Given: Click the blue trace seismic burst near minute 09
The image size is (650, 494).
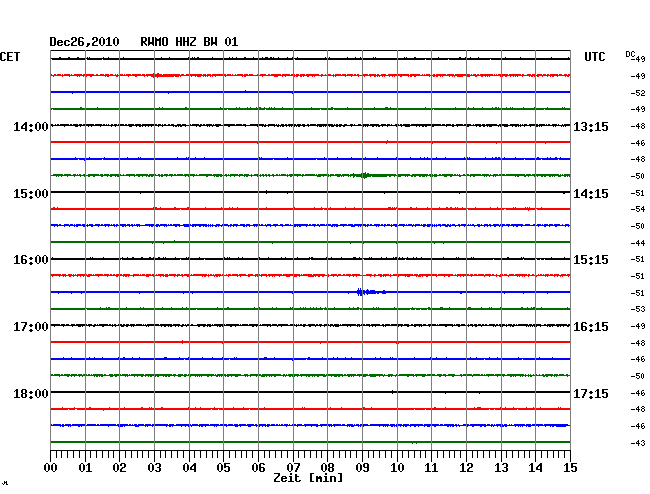Looking at the screenshot, I should pos(371,292).
